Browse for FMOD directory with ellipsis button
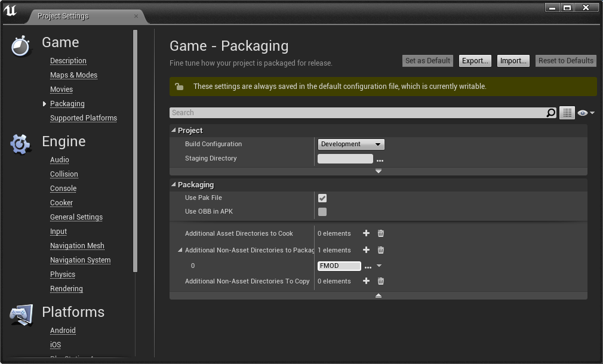The height and width of the screenshot is (364, 603). [368, 266]
